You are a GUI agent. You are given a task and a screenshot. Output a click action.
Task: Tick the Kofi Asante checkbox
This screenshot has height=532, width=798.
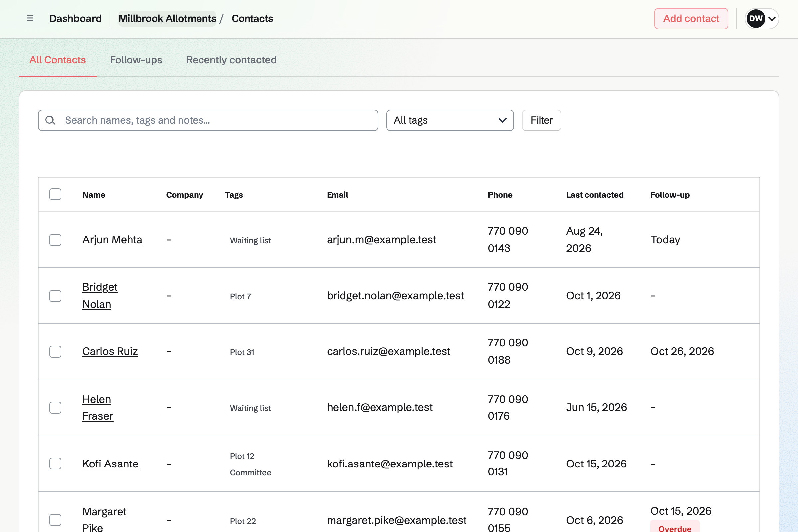[x=55, y=464]
